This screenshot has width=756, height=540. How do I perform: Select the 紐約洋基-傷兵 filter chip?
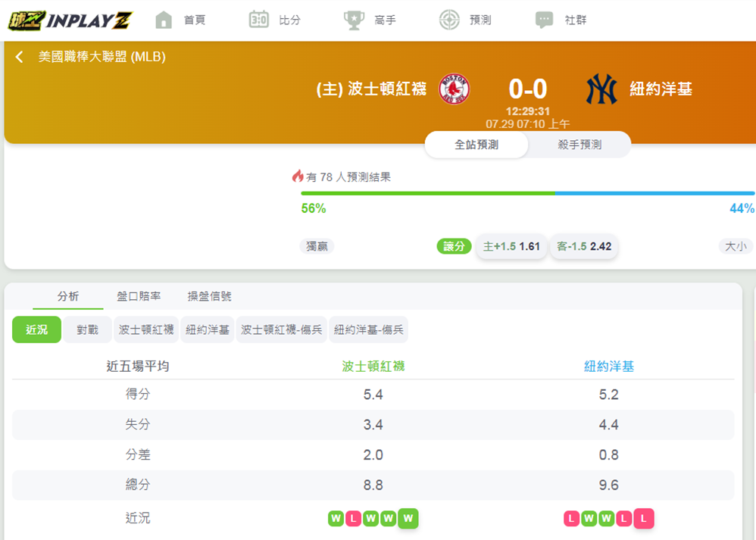coord(369,329)
